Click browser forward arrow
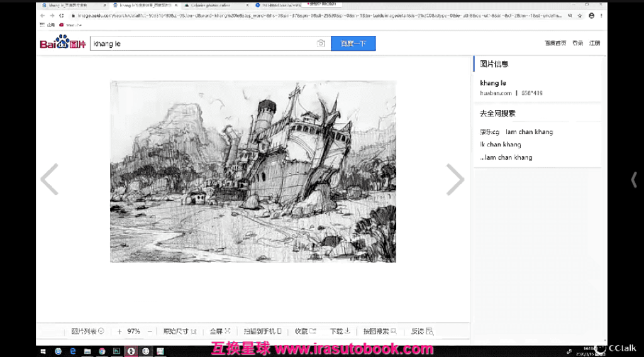The image size is (644, 357). point(52,16)
